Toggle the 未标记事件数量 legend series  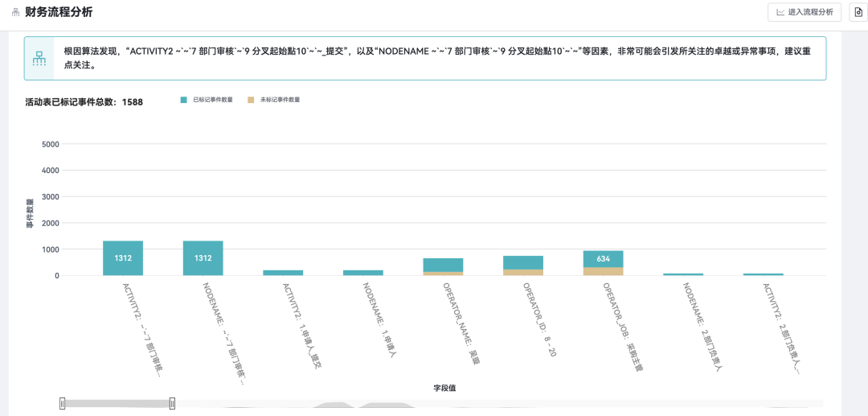pos(279,100)
